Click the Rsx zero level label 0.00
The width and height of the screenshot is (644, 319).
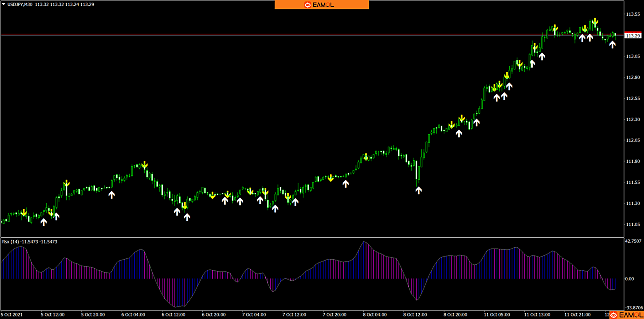630,279
